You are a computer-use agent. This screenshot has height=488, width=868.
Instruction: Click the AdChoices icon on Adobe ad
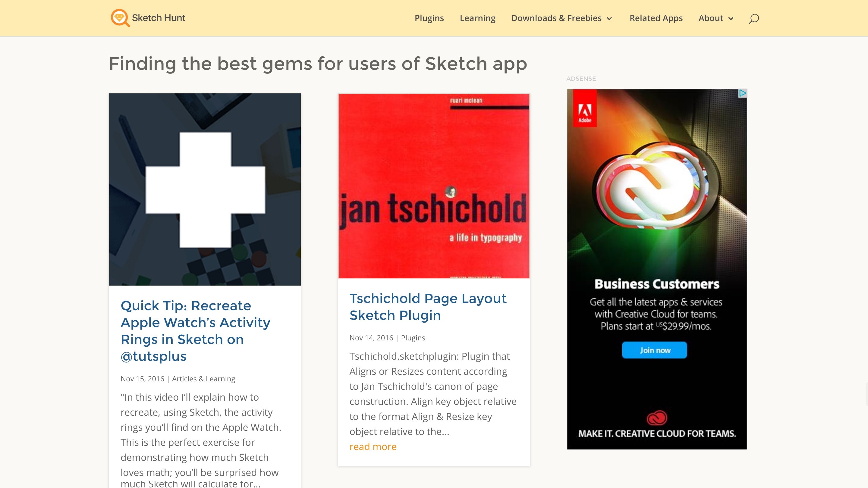742,93
